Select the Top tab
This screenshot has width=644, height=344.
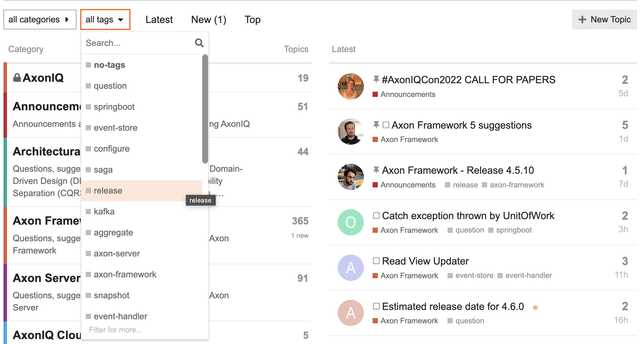click(253, 19)
